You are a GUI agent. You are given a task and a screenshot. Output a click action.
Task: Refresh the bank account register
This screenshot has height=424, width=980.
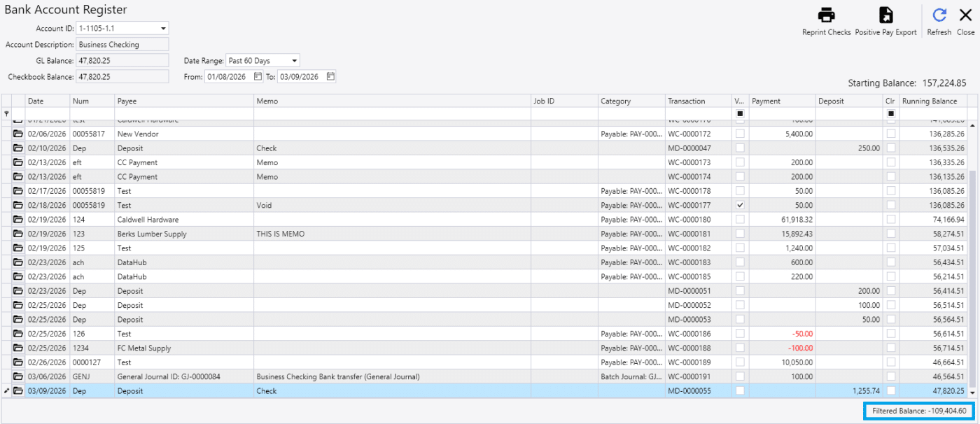939,15
